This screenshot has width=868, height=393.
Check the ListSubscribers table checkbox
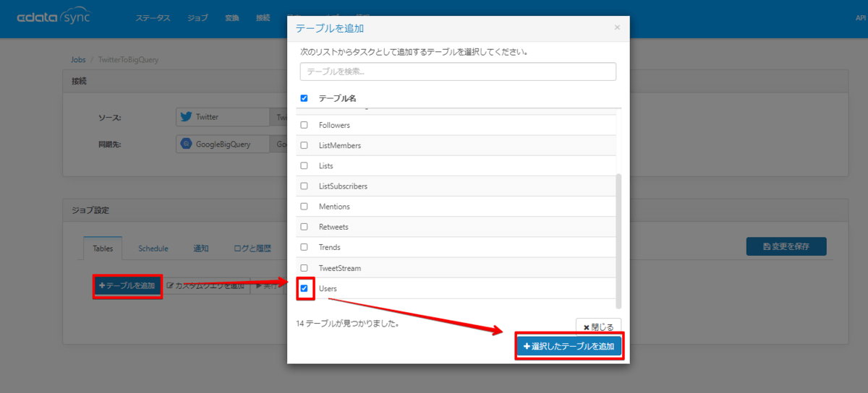pyautogui.click(x=304, y=186)
